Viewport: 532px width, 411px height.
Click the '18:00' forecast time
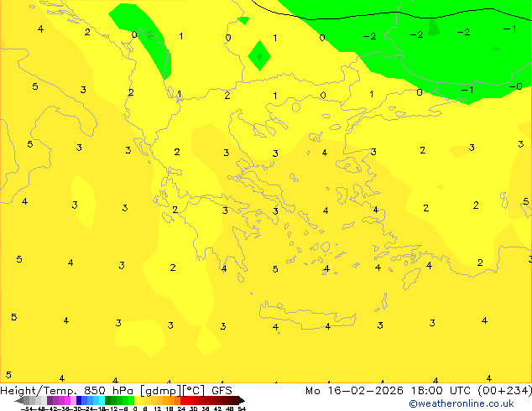click(426, 391)
